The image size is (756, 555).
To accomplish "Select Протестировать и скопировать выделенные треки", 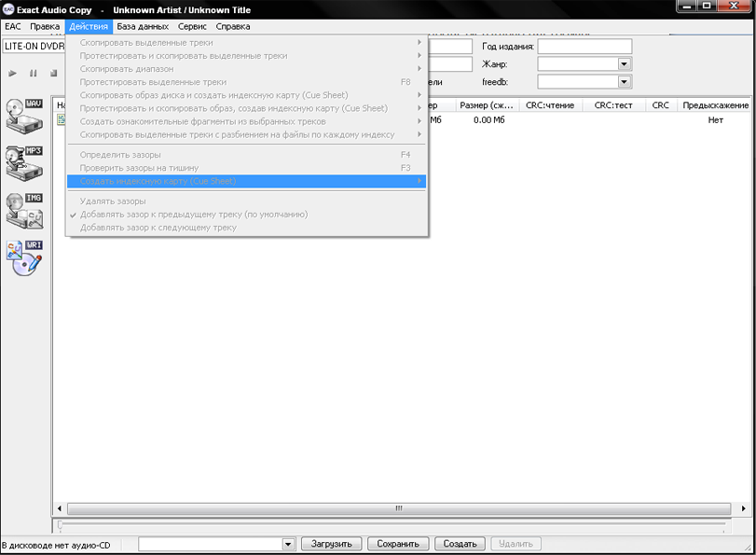I will [246, 56].
